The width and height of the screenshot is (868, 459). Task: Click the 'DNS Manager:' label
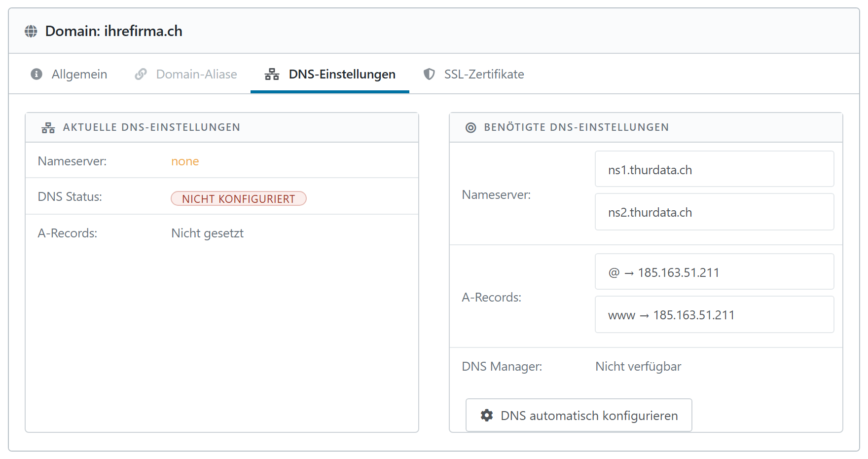point(502,366)
